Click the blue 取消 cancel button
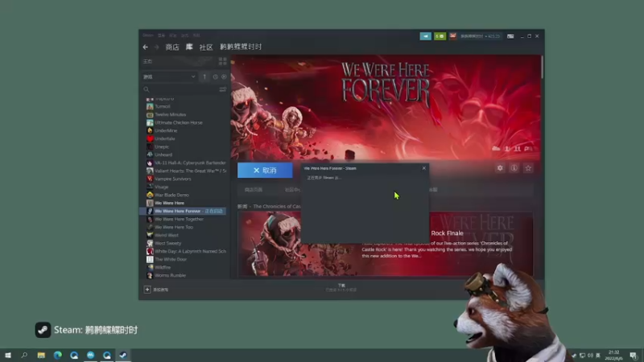 pos(265,171)
